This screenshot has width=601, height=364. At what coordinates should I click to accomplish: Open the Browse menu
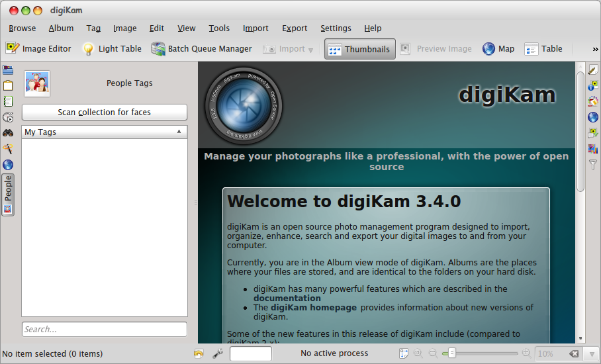[x=23, y=28]
